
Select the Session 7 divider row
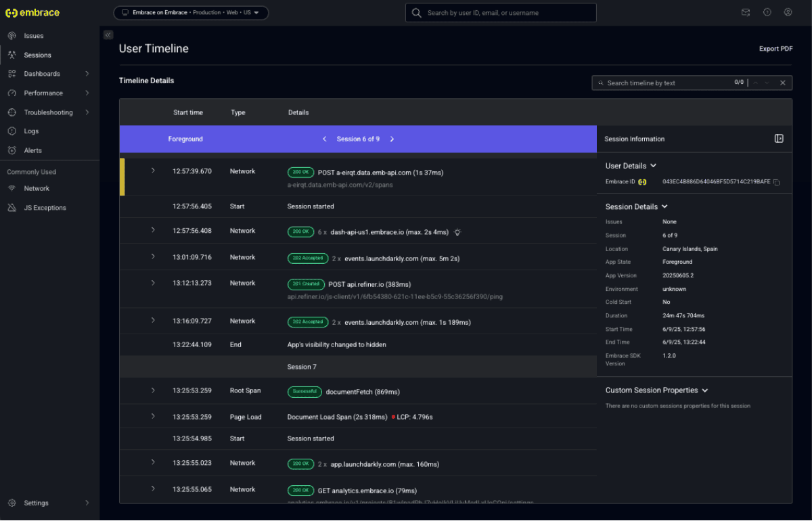point(358,367)
